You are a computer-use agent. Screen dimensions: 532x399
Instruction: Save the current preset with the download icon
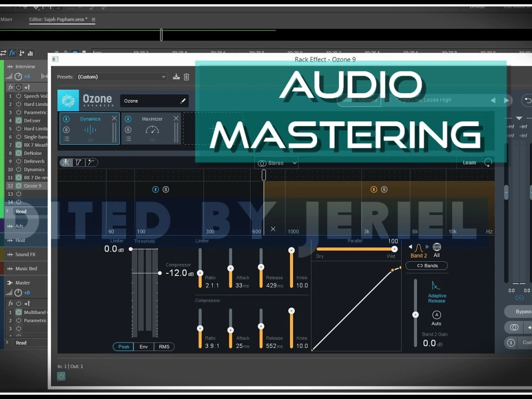coord(176,77)
